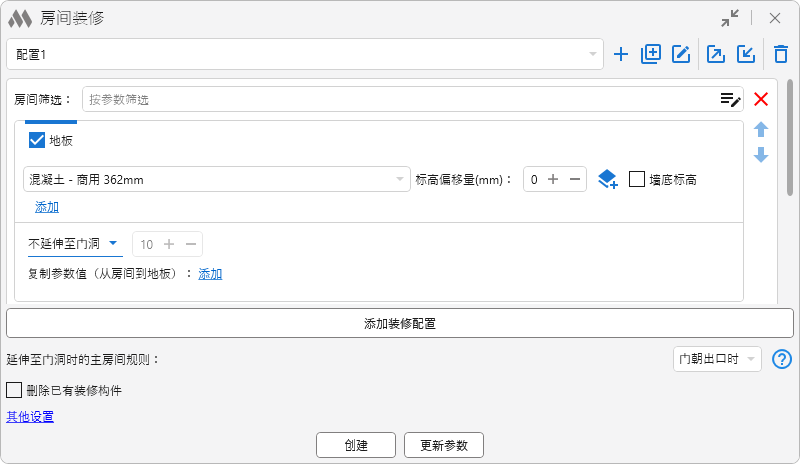Check the 删除已有装修构件 option
This screenshot has width=800, height=464.
point(15,390)
